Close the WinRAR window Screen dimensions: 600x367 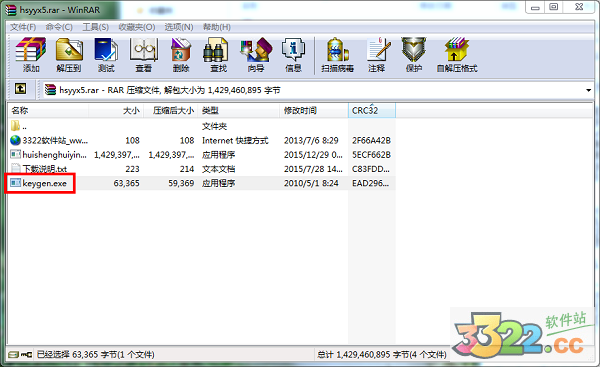pos(579,7)
